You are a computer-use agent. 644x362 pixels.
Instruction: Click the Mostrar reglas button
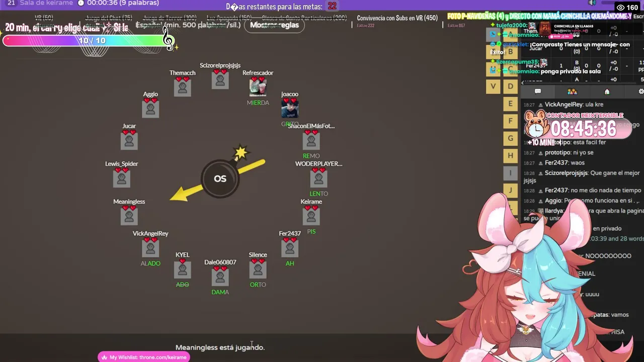274,25
